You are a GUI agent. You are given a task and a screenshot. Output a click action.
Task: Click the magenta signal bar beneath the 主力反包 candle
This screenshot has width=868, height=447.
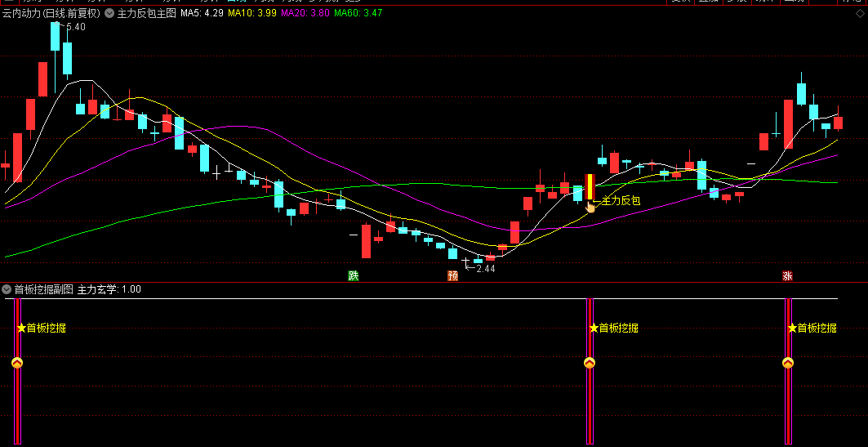[590, 371]
